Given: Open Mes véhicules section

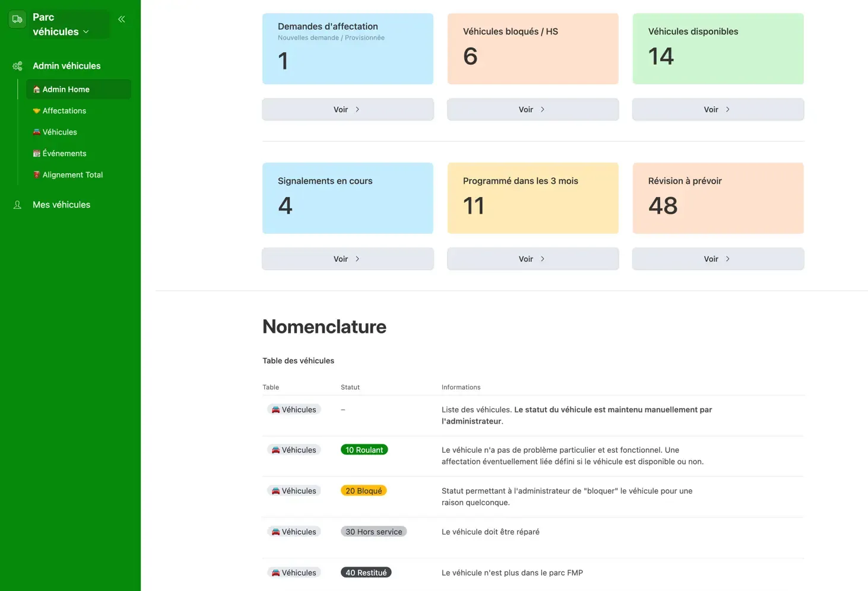Looking at the screenshot, I should pyautogui.click(x=61, y=205).
